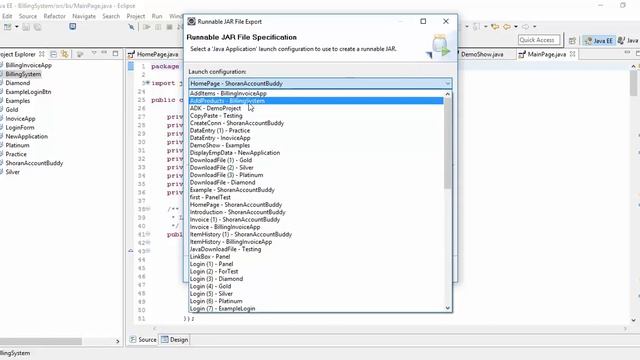
Task: Choose 'AddProducts - BillingSystem' from list
Action: tap(316, 101)
